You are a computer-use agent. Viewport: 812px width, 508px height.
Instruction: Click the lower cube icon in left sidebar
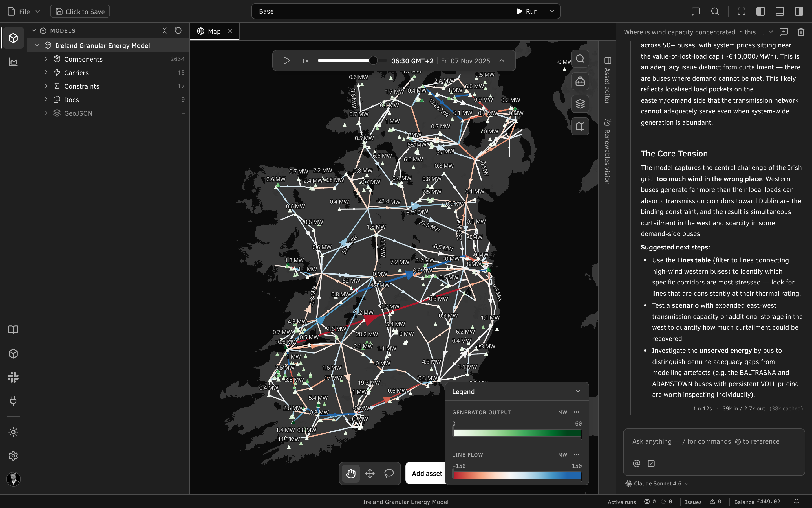[x=14, y=353]
